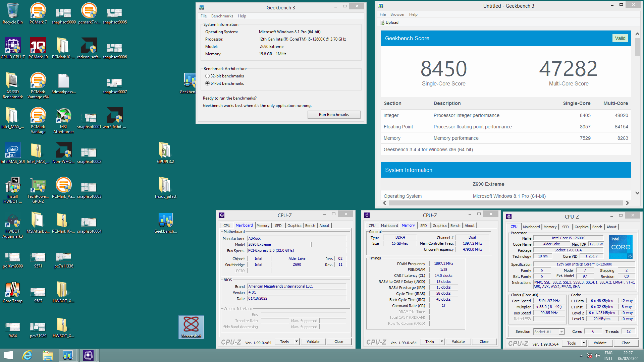This screenshot has height=362, width=644.
Task: Switch to SPD tab in Mainboard CPU-Z window
Action: [278, 226]
